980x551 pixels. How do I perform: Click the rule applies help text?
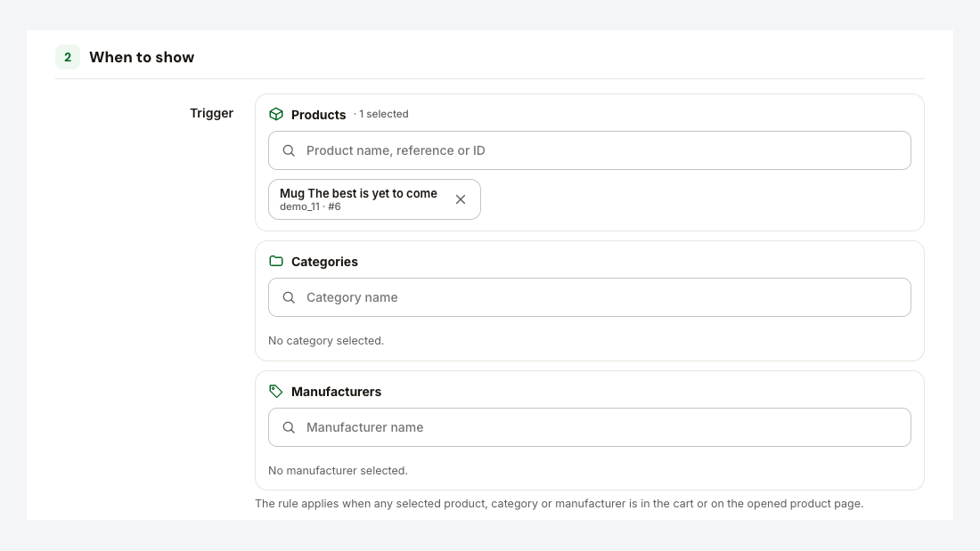pos(559,504)
